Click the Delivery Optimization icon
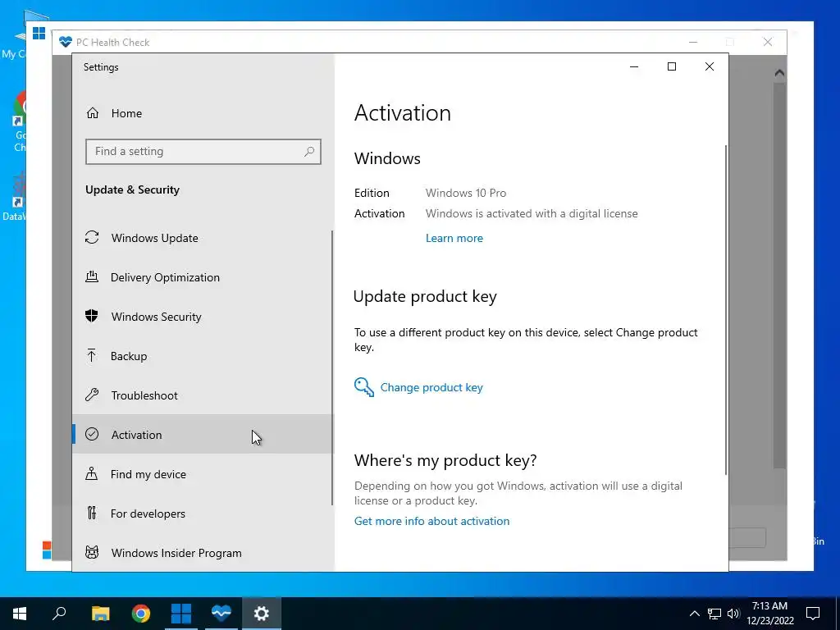The height and width of the screenshot is (630, 840). point(92,276)
